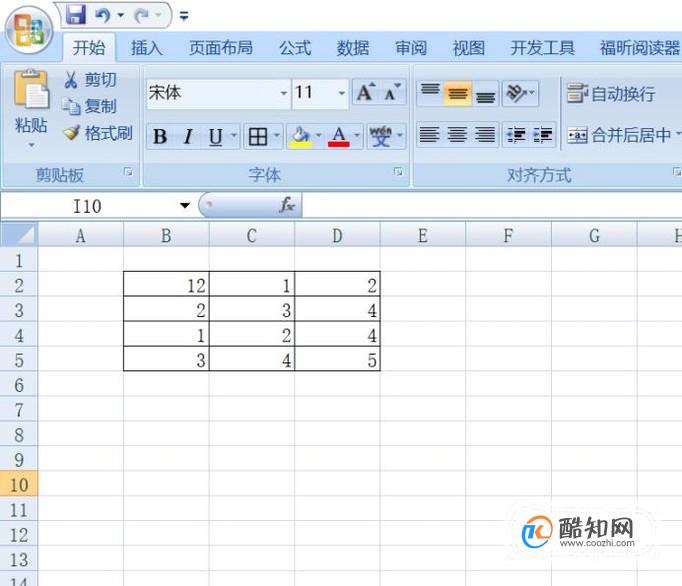This screenshot has height=586, width=682.
Task: Select column F header
Action: coord(508,236)
